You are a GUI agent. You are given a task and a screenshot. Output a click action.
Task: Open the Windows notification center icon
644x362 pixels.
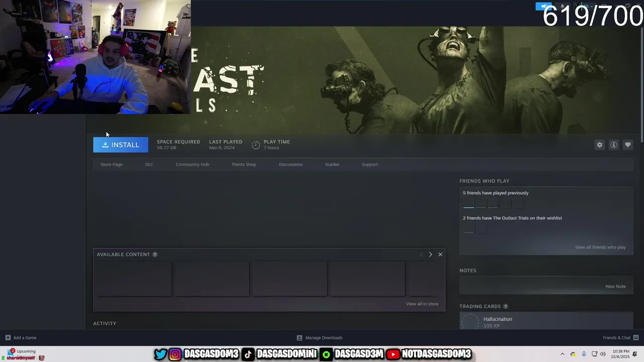[635, 354]
